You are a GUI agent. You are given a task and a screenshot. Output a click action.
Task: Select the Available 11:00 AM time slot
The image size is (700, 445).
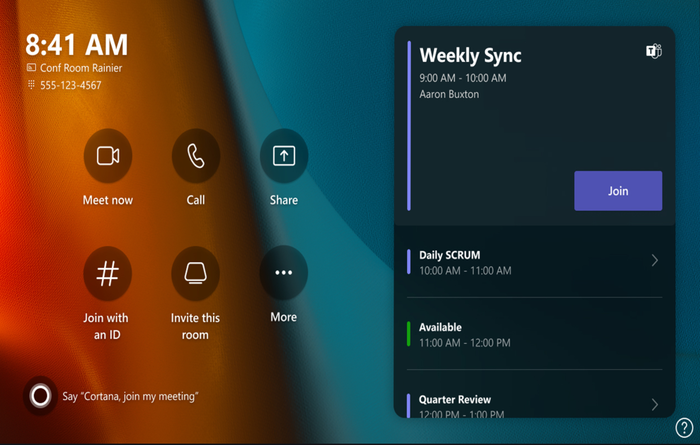point(534,334)
